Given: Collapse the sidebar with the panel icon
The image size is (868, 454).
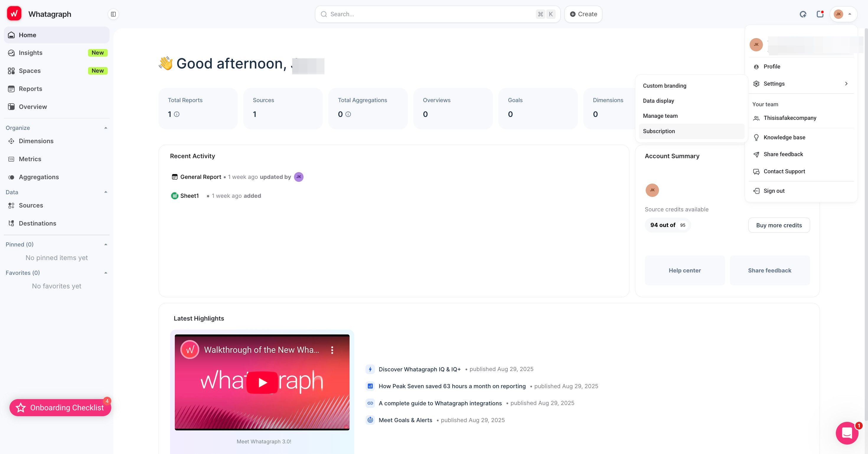Looking at the screenshot, I should point(113,14).
